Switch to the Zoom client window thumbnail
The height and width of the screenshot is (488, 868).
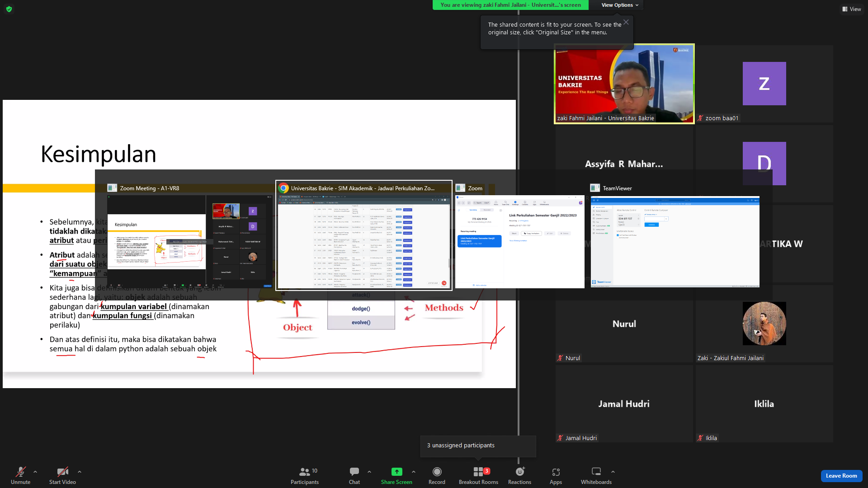pos(519,242)
